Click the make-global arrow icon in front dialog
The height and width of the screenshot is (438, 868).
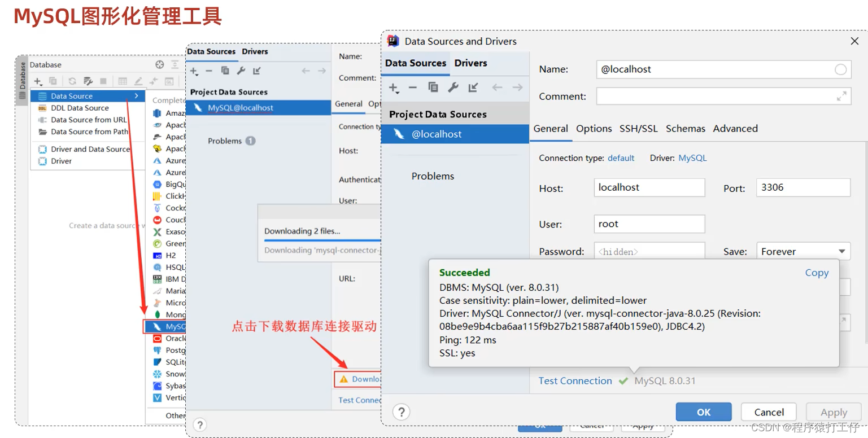[473, 87]
